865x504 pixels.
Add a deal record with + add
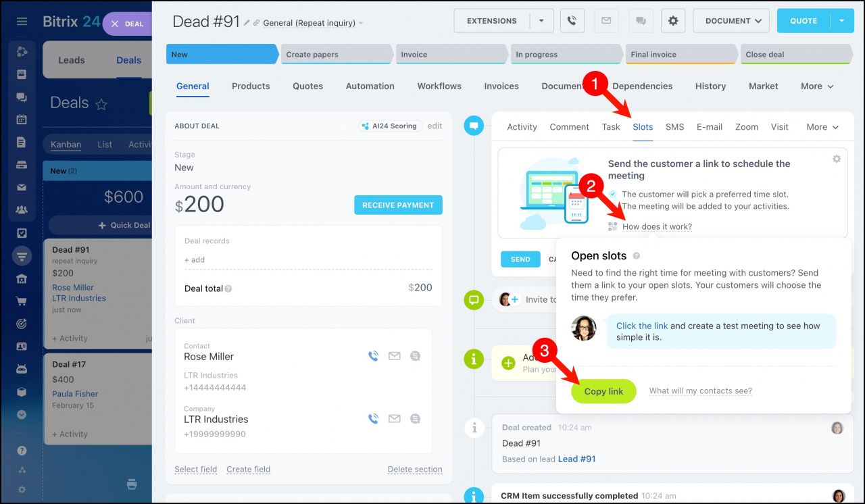pyautogui.click(x=195, y=260)
